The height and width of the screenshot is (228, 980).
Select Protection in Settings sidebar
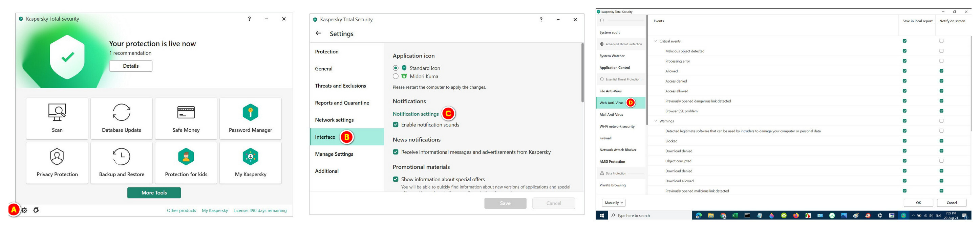click(347, 52)
